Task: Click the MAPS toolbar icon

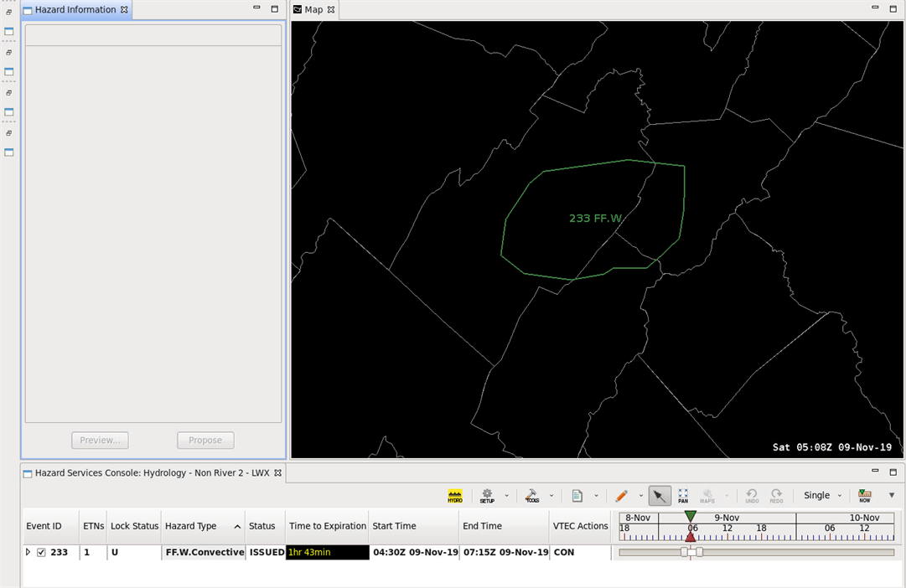Action: click(x=707, y=496)
